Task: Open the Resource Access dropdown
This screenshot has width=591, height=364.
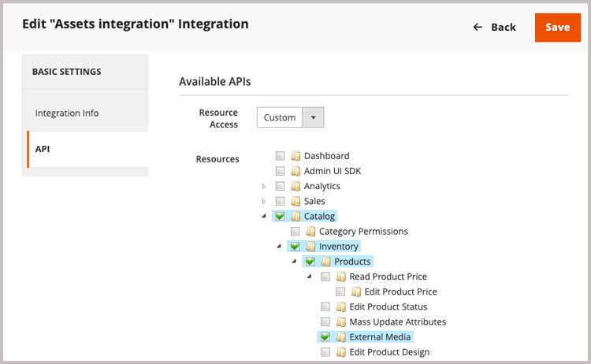Action: pos(290,117)
